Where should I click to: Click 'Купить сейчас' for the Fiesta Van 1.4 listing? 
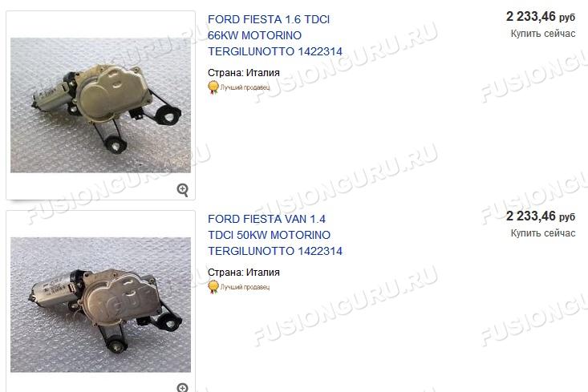coord(542,233)
